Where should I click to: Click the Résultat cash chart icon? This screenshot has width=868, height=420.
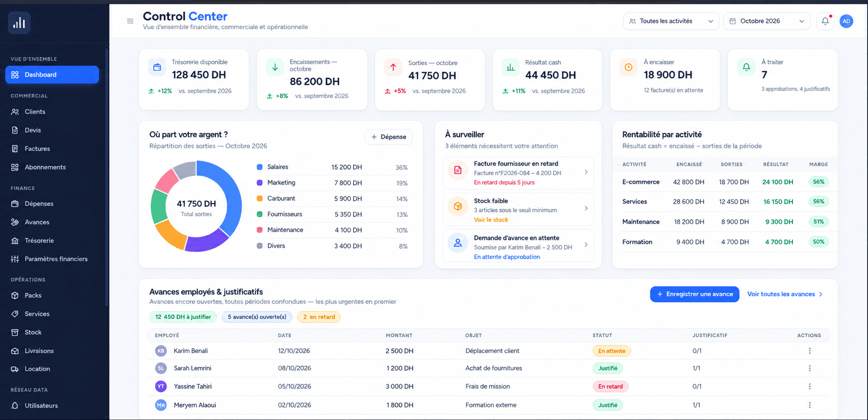point(511,67)
